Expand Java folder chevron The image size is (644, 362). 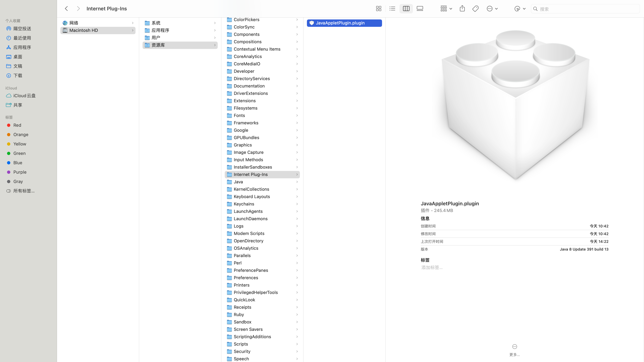(297, 182)
